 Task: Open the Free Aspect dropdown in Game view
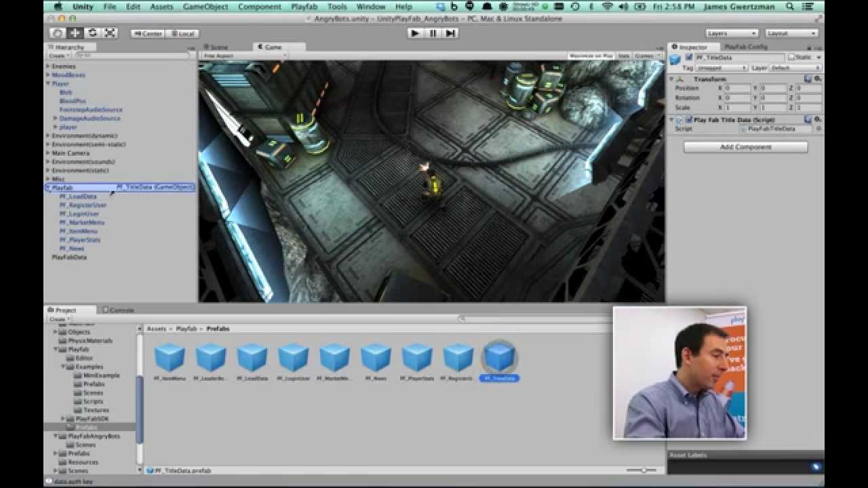click(245, 56)
